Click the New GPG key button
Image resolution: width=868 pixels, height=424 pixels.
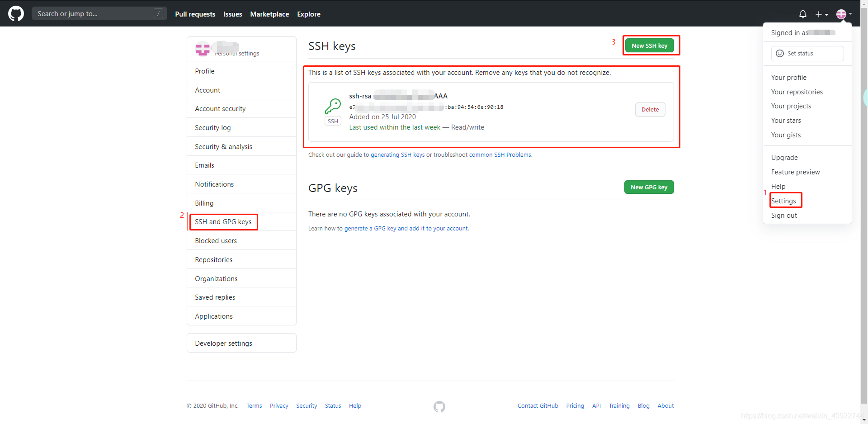(x=649, y=187)
